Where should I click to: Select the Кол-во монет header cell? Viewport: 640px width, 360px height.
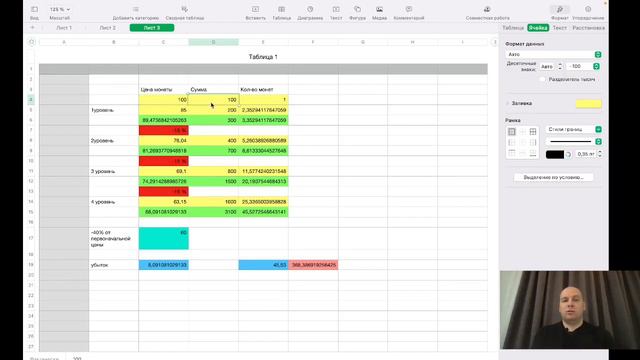click(263, 89)
